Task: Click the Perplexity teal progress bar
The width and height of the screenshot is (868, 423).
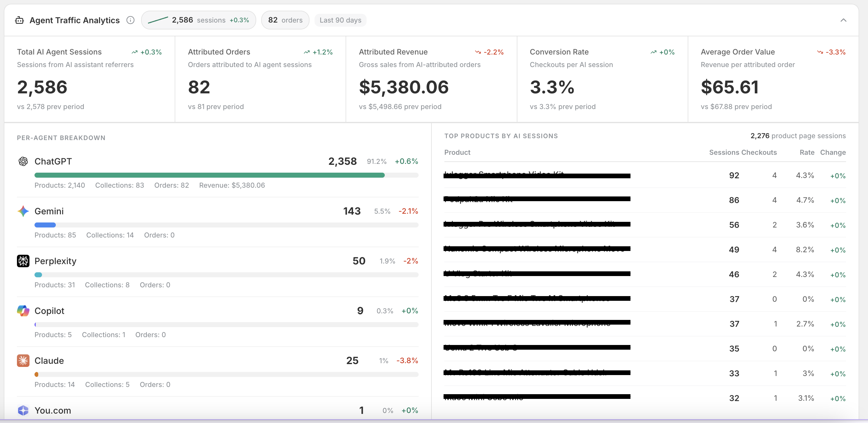Action: 38,275
